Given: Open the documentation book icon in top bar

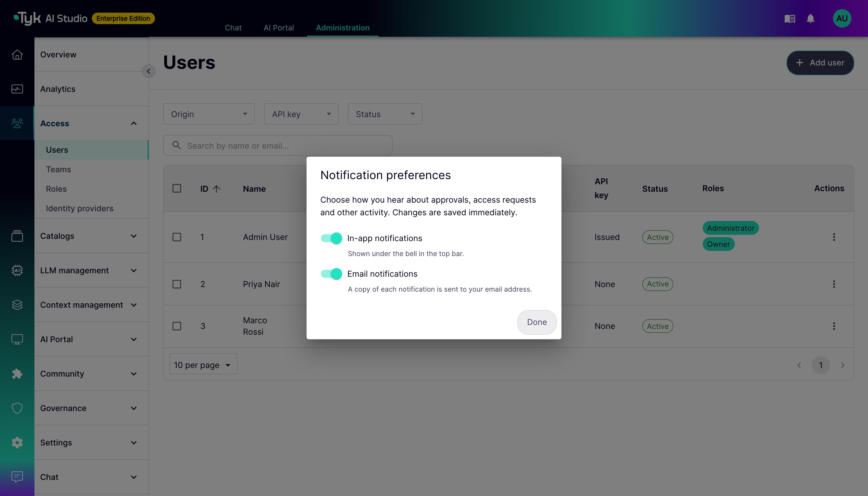Looking at the screenshot, I should [x=790, y=18].
